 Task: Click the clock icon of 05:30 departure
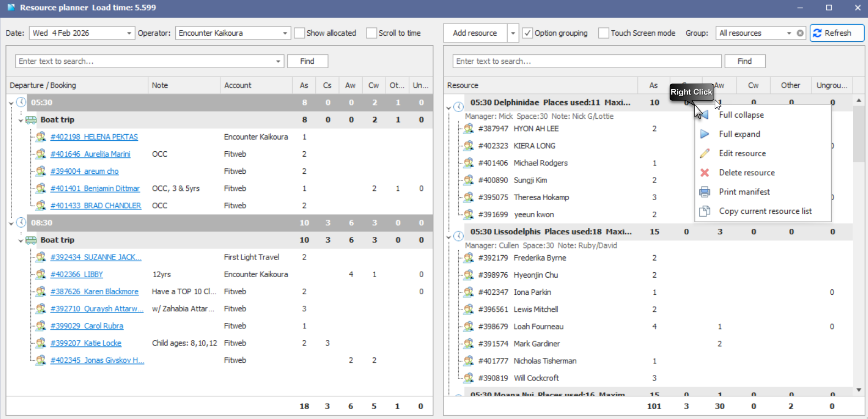[21, 102]
